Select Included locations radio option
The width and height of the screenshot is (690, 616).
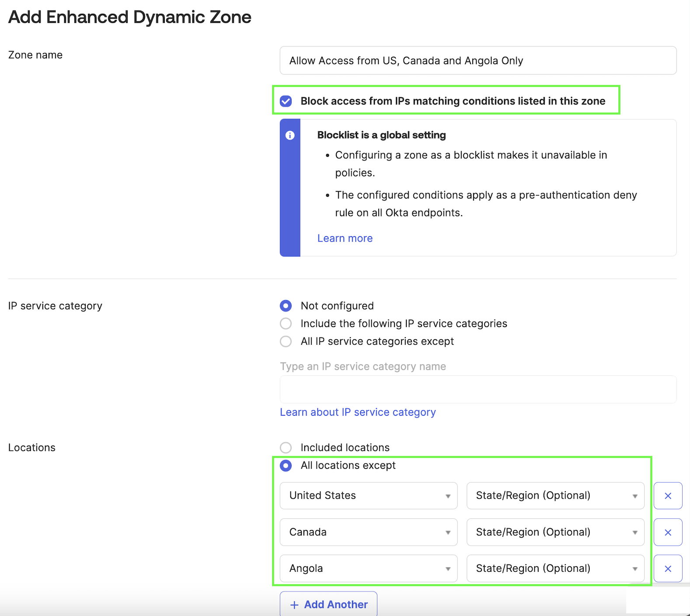(x=286, y=448)
